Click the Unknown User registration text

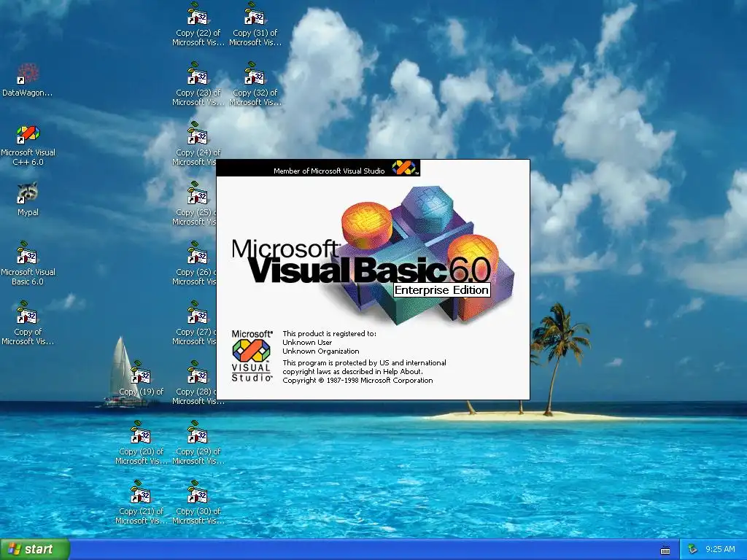click(x=307, y=343)
